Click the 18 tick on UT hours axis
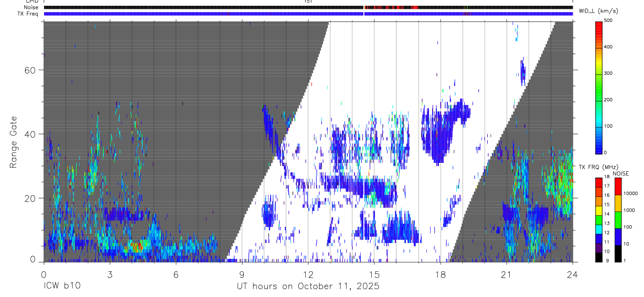Viewport: 644px width, 297px height. pos(441,274)
